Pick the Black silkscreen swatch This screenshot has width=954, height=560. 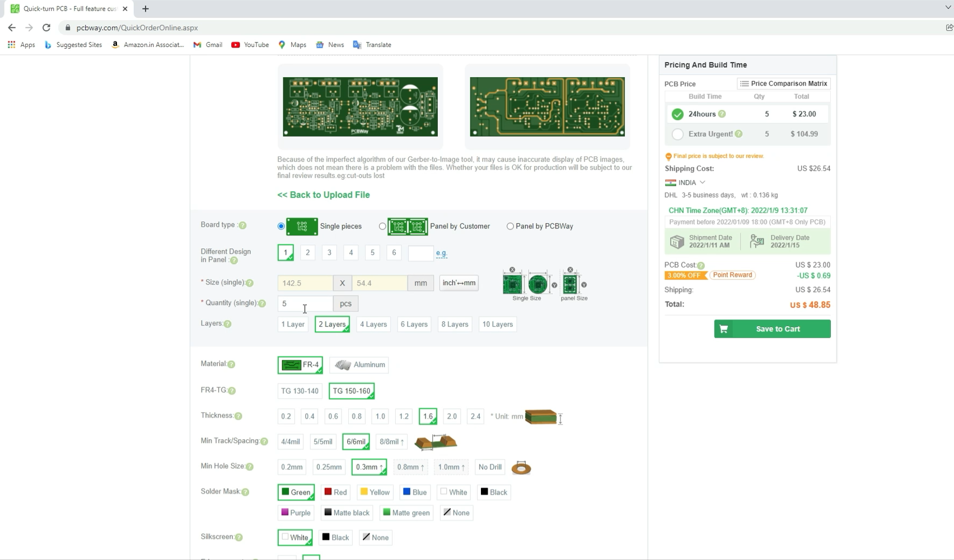click(x=336, y=538)
